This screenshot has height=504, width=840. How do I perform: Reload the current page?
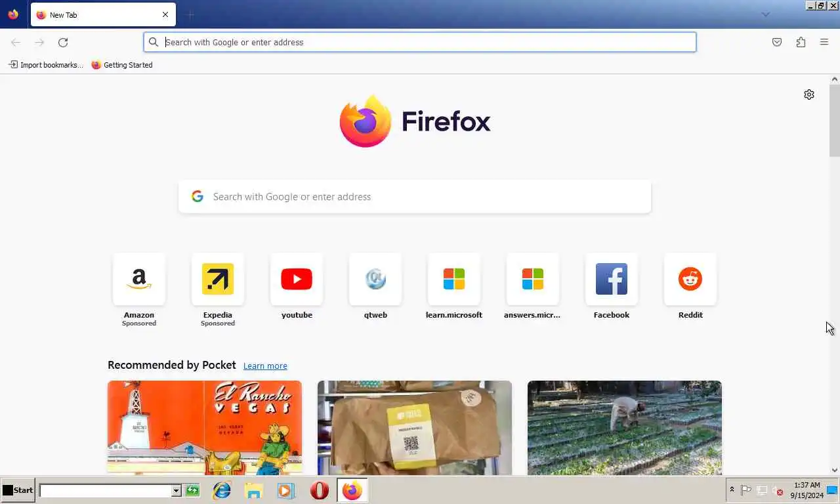pyautogui.click(x=63, y=42)
